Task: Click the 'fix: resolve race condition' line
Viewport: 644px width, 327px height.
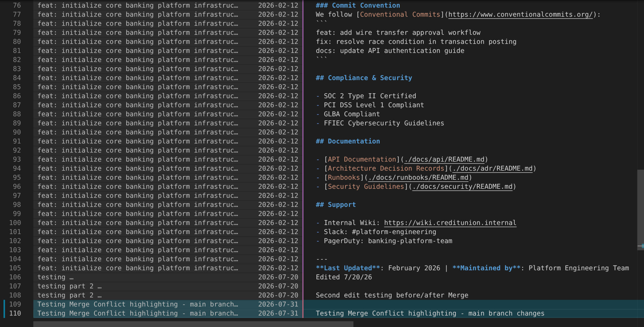Action: pyautogui.click(x=416, y=42)
